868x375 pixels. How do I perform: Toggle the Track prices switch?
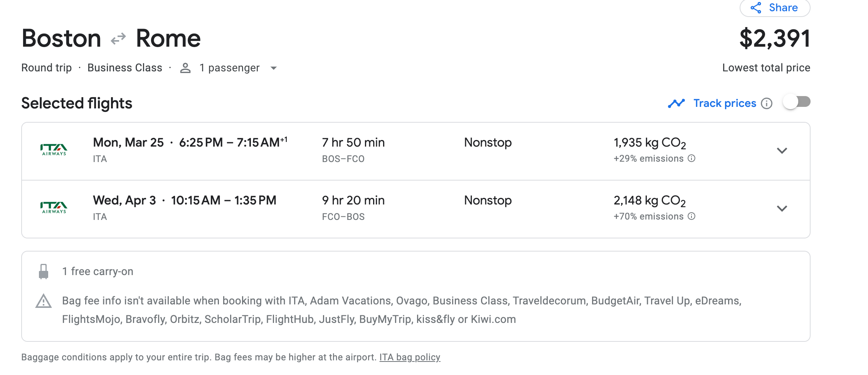(x=796, y=102)
